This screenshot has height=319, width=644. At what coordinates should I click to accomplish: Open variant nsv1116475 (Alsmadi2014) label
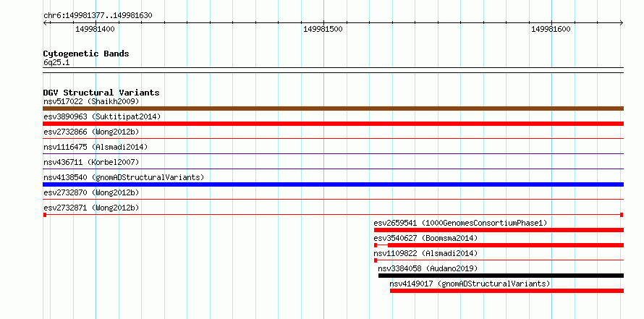click(x=96, y=147)
